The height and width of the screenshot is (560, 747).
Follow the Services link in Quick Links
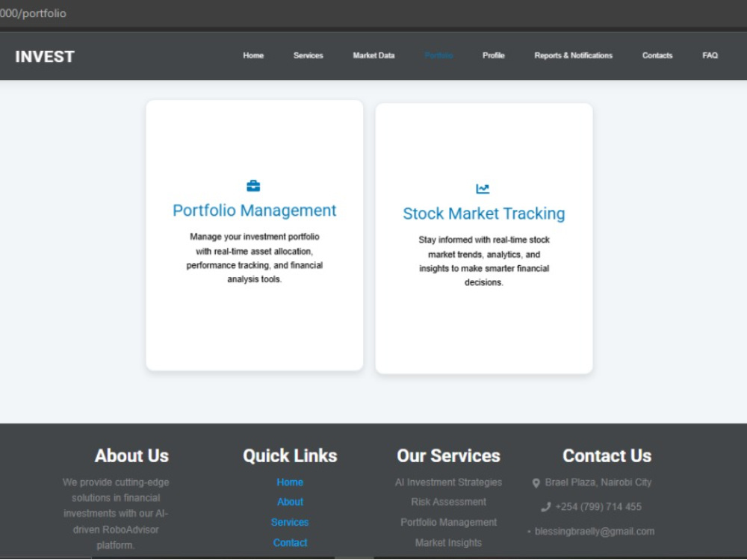point(290,523)
